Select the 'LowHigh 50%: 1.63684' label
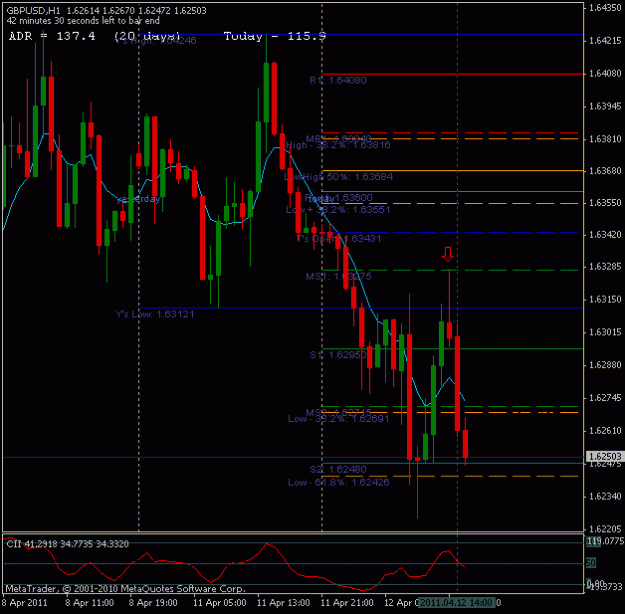Viewport: 625px width, 614px height. pos(338,177)
